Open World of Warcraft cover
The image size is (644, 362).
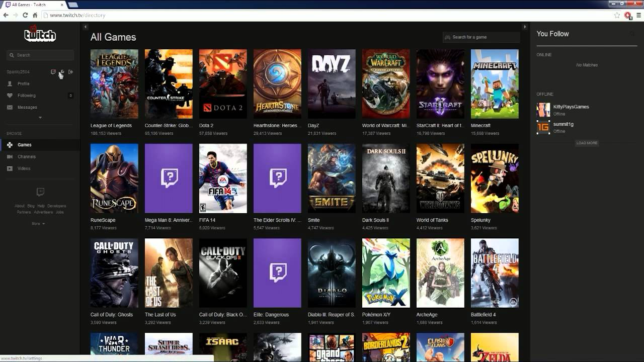[386, 84]
